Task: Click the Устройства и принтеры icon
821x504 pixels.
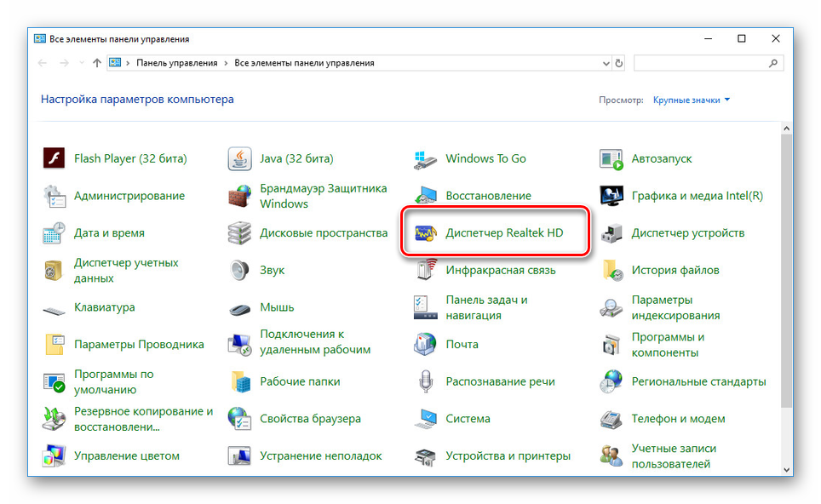Action: point(425,456)
